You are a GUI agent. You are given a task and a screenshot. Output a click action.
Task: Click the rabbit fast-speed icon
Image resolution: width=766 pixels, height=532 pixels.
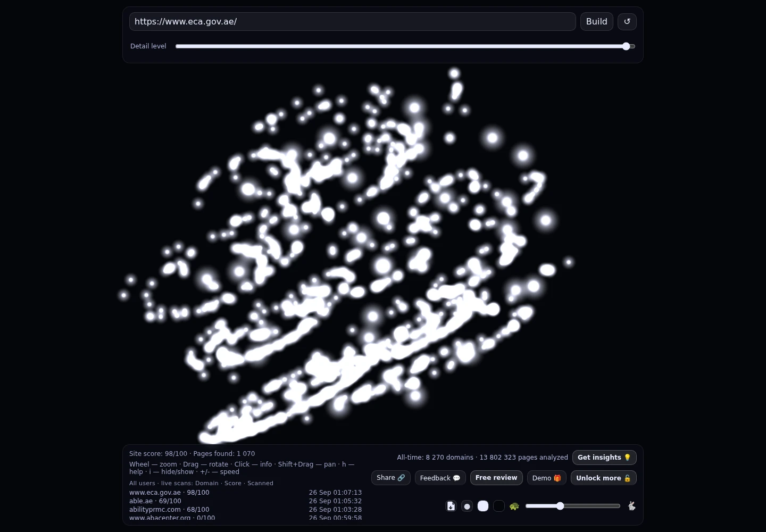pos(631,506)
